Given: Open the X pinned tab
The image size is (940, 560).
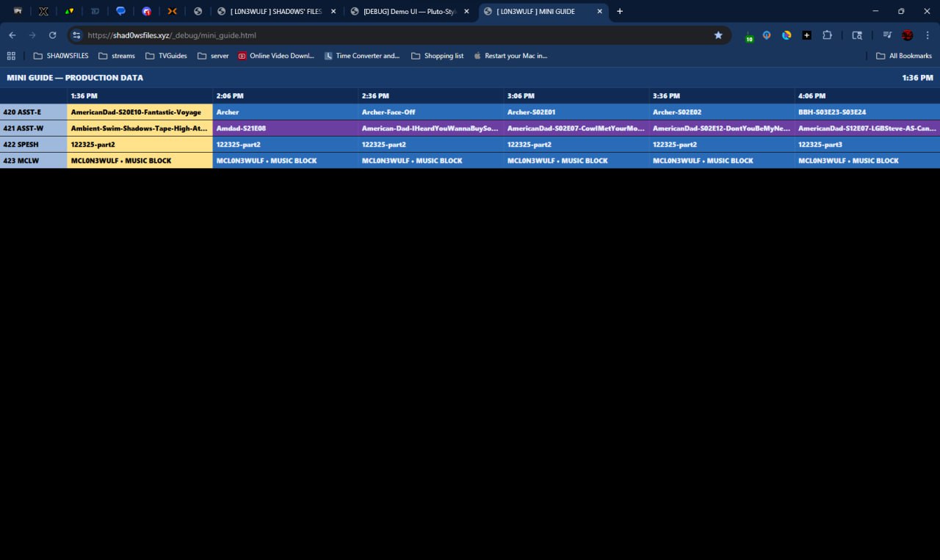Looking at the screenshot, I should pyautogui.click(x=43, y=12).
